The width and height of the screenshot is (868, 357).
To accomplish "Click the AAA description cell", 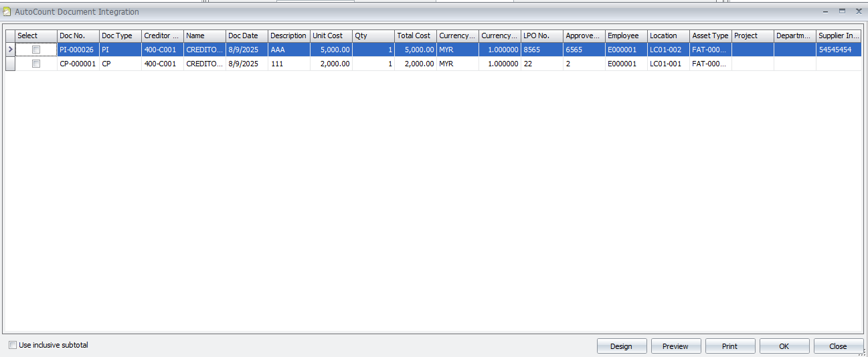I will coord(289,50).
